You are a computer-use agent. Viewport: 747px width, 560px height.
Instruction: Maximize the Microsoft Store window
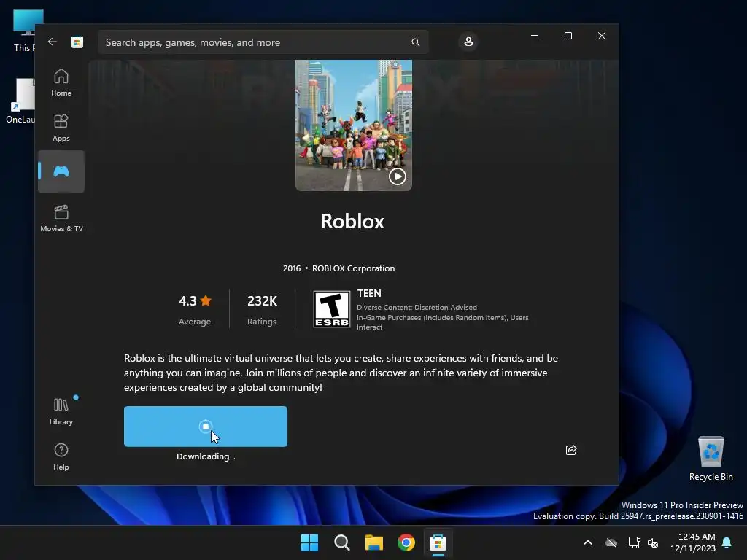point(568,36)
